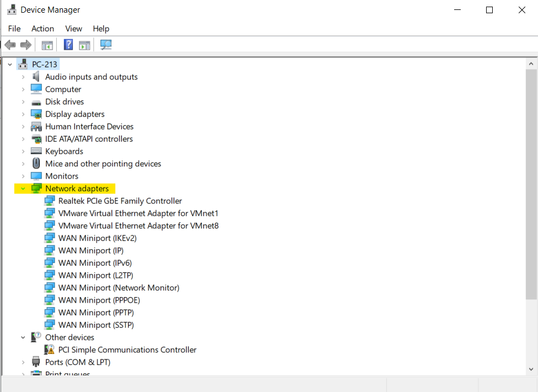Click the Forward arrow toolbar button
The height and width of the screenshot is (392, 538).
[25, 45]
